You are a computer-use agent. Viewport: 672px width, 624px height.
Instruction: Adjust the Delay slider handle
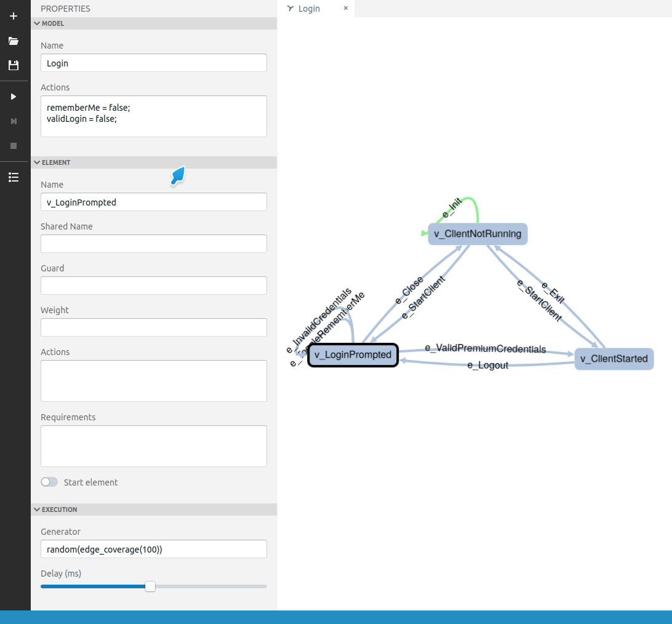coord(150,586)
